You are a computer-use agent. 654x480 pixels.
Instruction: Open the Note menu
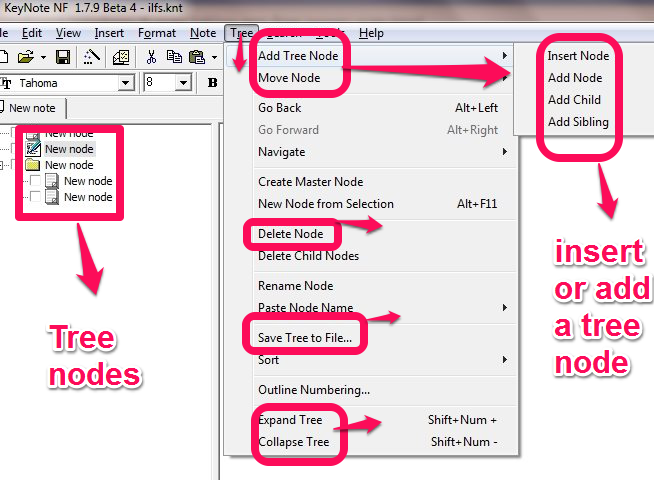[203, 33]
